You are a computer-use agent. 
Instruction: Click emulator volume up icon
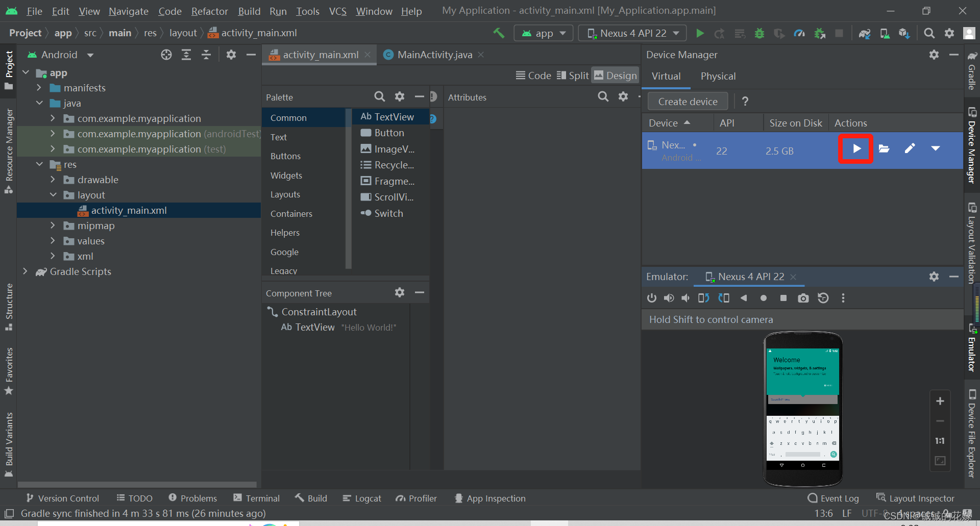[669, 298]
